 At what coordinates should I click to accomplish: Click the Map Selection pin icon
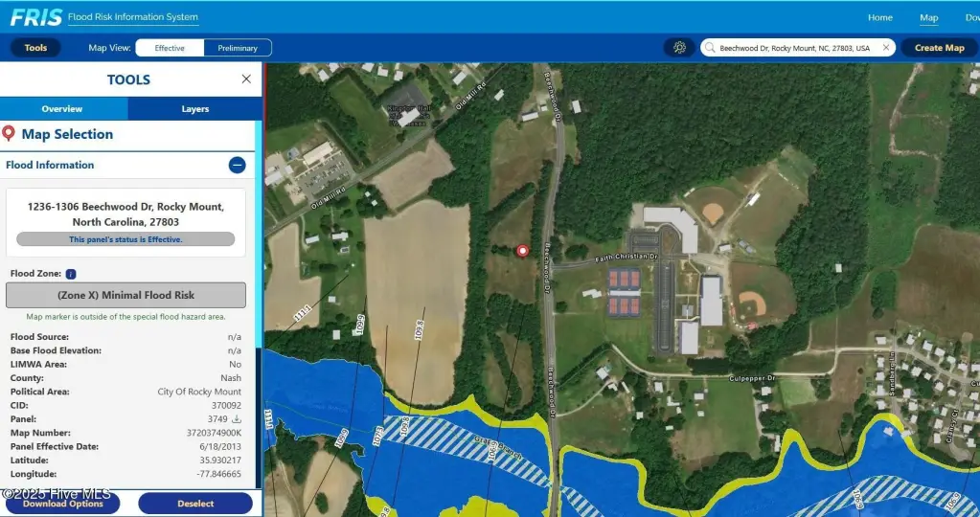[x=10, y=134]
